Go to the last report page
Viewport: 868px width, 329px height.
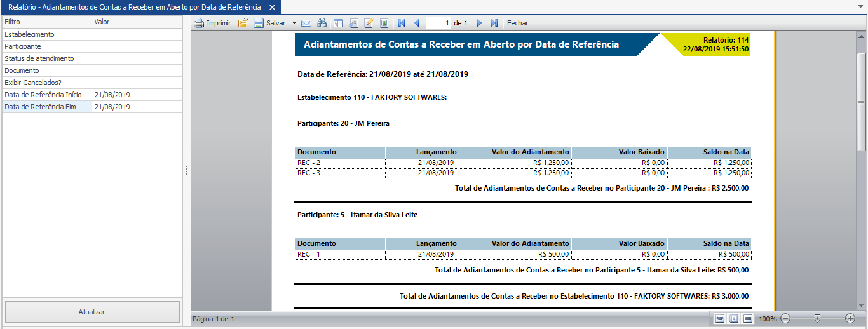coord(494,23)
